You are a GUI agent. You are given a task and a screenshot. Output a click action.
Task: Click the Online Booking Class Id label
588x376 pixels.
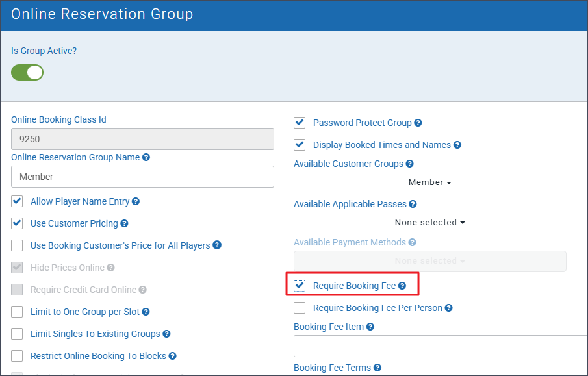point(58,119)
